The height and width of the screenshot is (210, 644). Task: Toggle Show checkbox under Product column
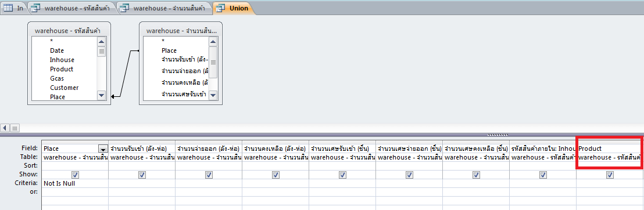[x=610, y=175]
